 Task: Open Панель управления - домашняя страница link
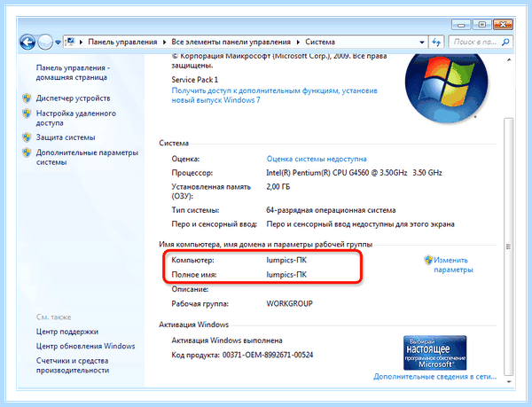(73, 73)
